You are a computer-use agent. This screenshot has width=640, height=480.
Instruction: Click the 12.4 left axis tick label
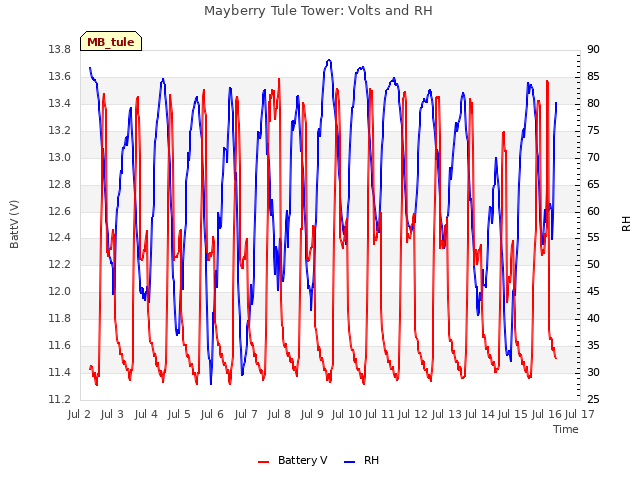tap(59, 238)
